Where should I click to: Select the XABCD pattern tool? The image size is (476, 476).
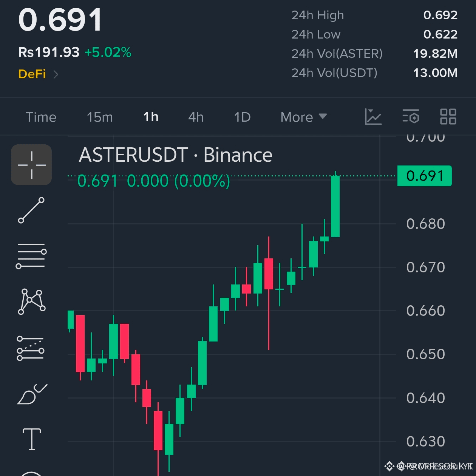[x=32, y=301]
